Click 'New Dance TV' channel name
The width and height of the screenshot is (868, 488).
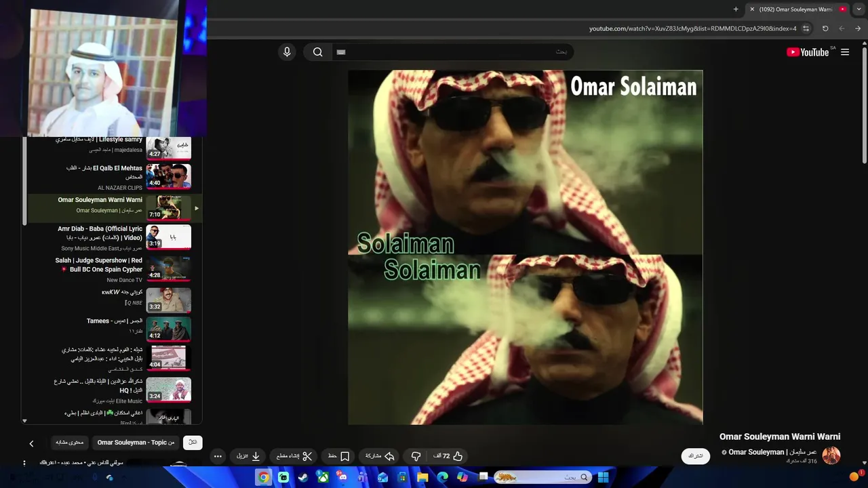click(125, 280)
